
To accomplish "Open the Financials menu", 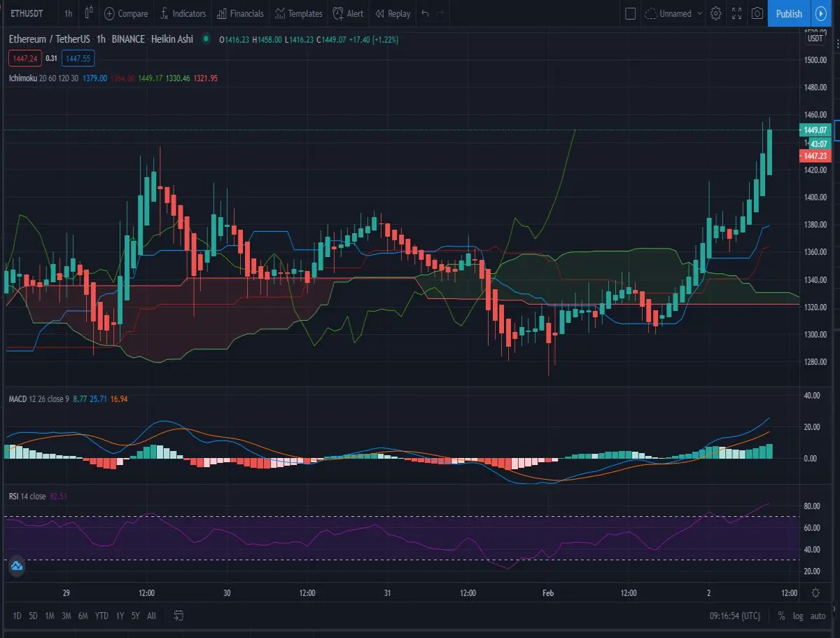I will 240,13.
